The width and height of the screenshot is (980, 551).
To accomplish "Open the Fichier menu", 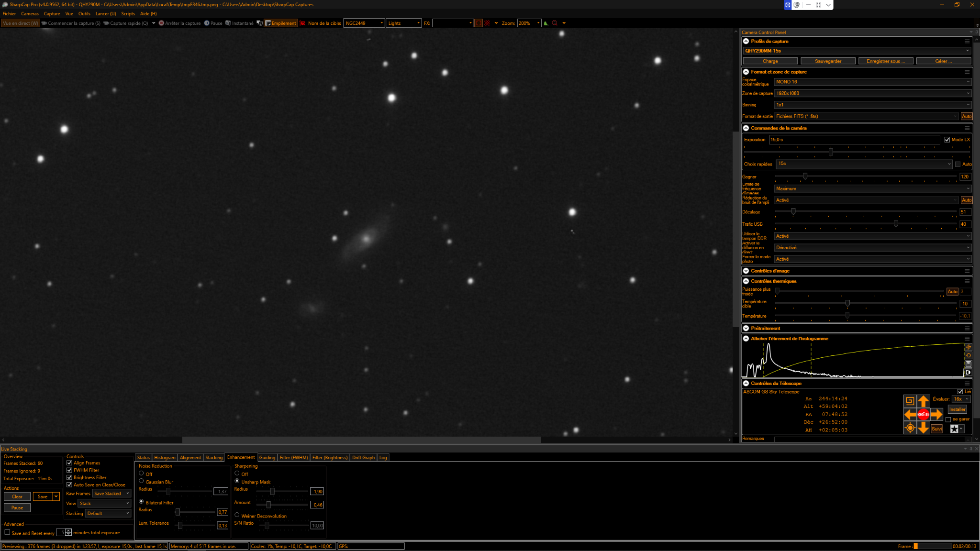I will click(x=9, y=14).
